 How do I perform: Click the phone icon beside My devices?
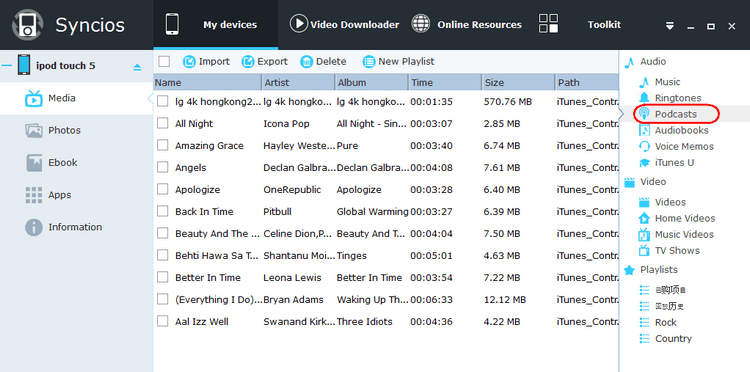(172, 24)
